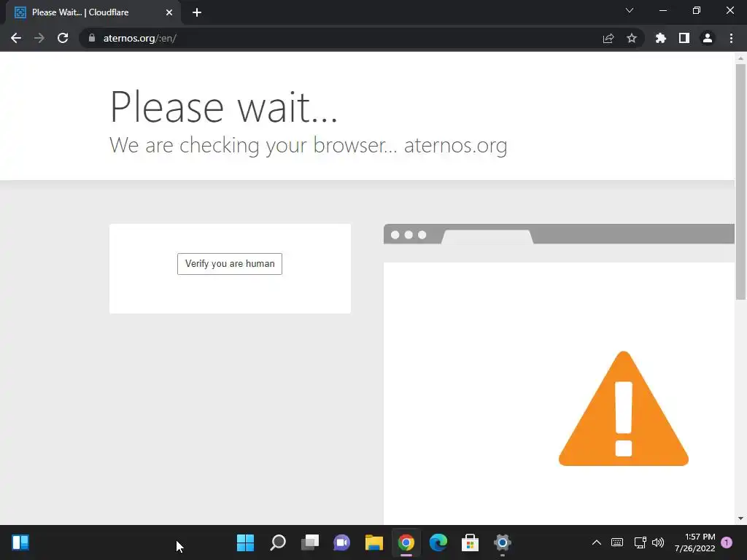Image resolution: width=747 pixels, height=560 pixels.
Task: Restore down the Chrome window
Action: click(x=697, y=10)
